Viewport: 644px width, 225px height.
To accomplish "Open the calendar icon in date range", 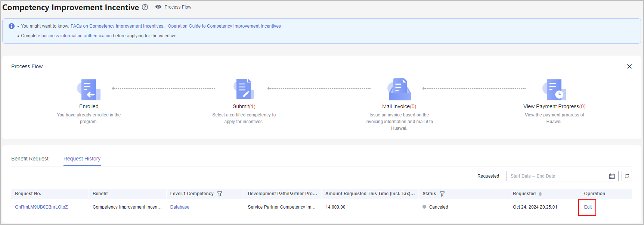I will 612,176.
